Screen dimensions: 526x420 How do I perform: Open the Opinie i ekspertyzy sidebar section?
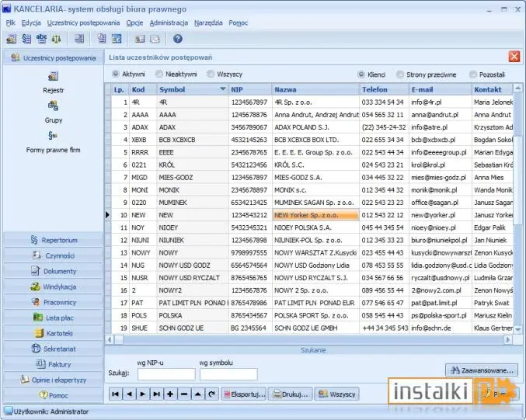coord(53,380)
